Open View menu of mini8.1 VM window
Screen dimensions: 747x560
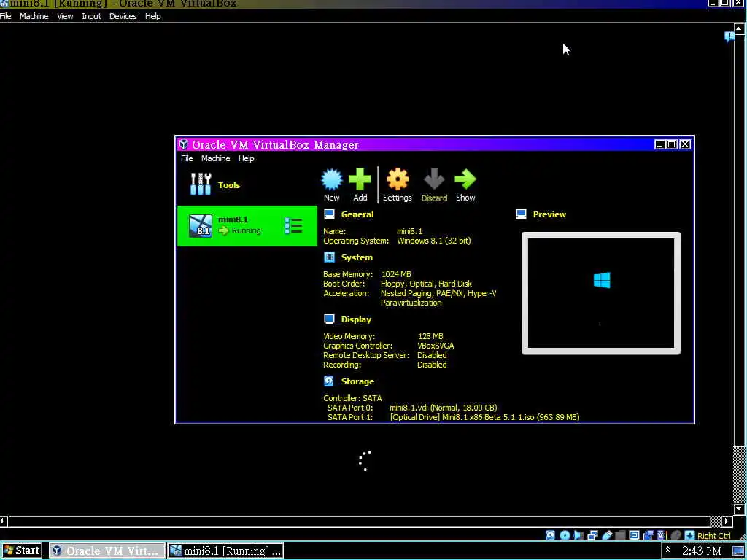65,16
